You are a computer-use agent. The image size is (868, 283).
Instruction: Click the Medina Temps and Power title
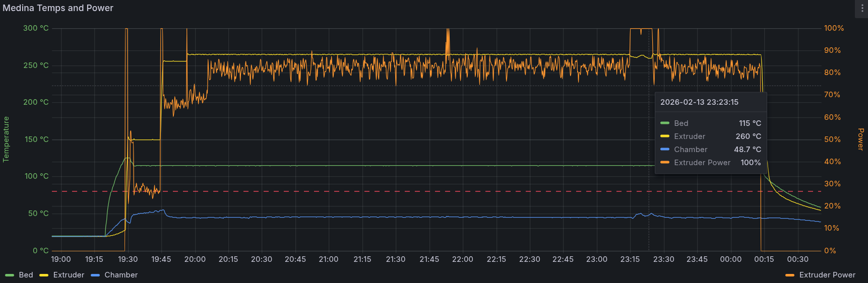click(58, 8)
